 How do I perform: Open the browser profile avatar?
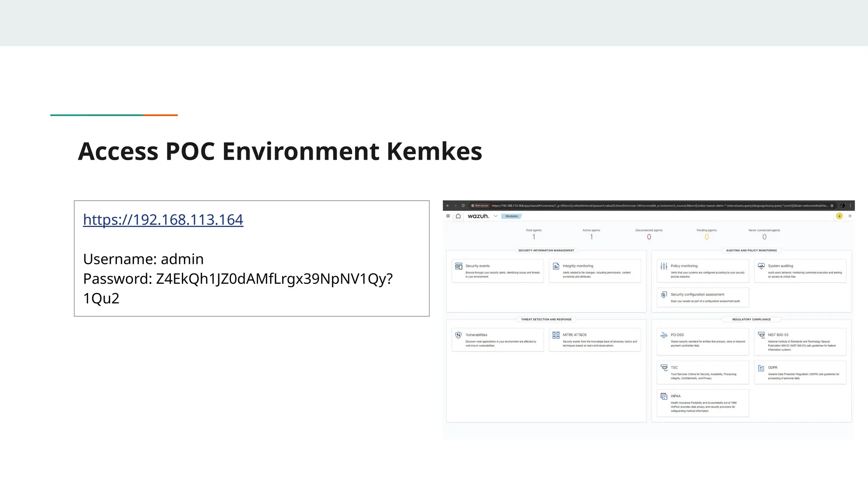tap(843, 205)
